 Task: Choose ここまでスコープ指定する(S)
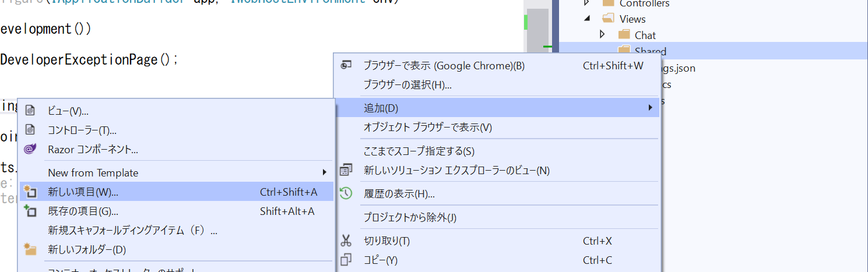[x=497, y=151]
